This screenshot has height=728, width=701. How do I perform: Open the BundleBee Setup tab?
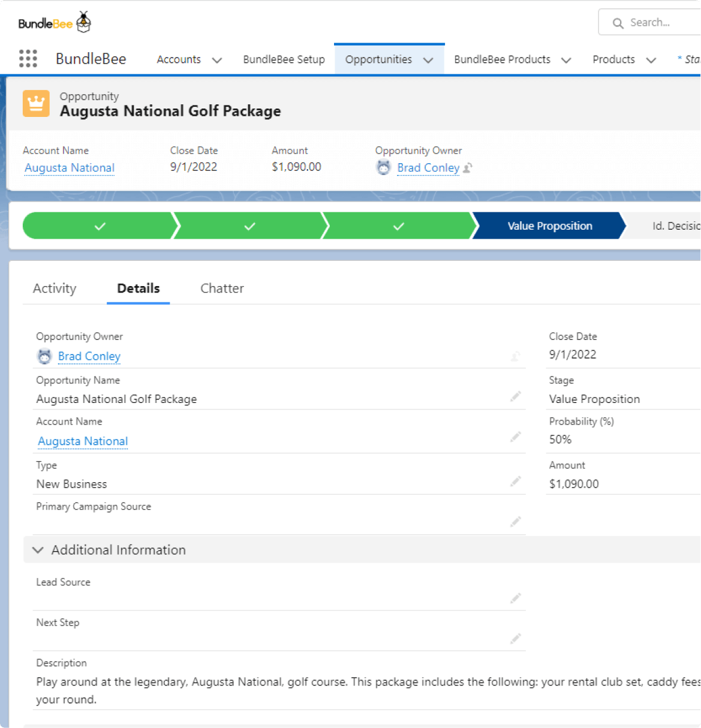(x=284, y=59)
